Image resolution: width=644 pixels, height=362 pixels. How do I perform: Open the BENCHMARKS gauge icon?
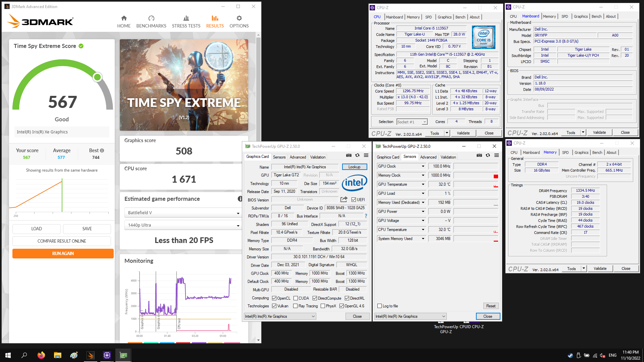[x=151, y=18]
